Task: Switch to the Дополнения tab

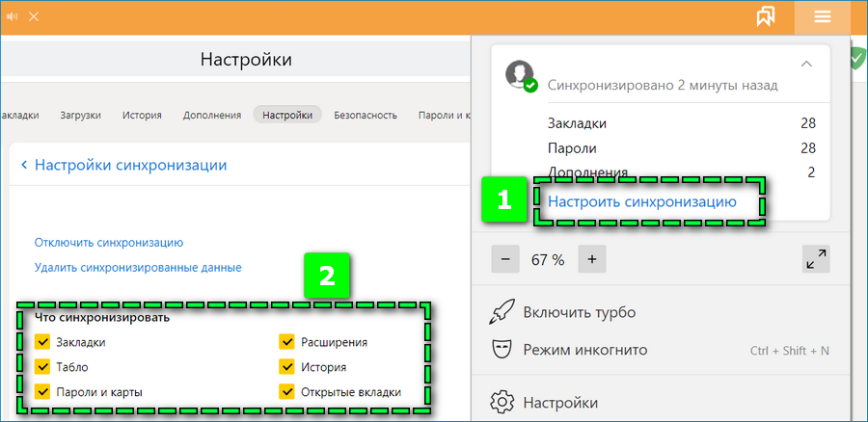Action: (212, 115)
